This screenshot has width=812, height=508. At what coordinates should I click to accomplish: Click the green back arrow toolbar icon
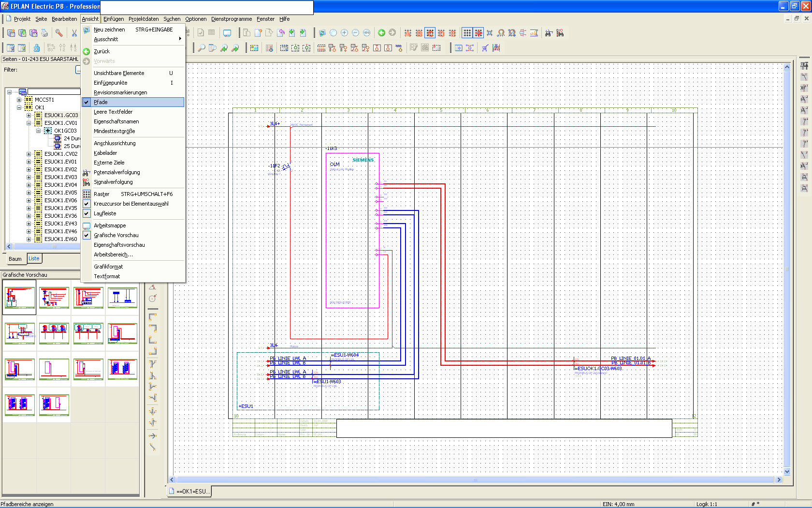[381, 33]
